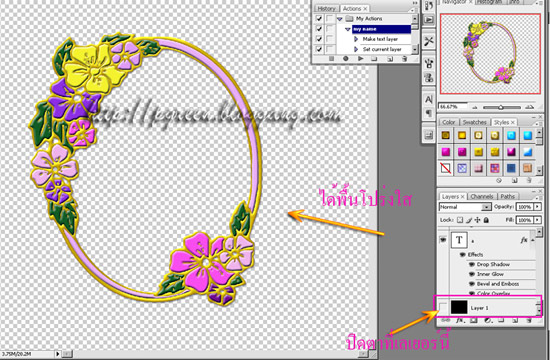Viewport: 550px width, 360px height.
Task: Show Layer 1 by clicking its empty eye box
Action: (443, 308)
